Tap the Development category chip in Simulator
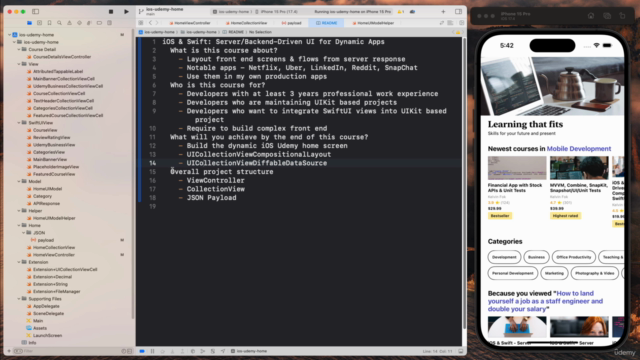Screen dimensions: 640x360 pos(504,257)
